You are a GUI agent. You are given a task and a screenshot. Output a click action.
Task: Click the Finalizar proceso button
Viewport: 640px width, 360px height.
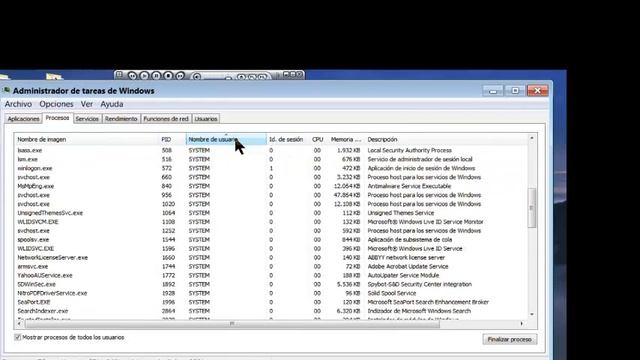[x=509, y=340]
